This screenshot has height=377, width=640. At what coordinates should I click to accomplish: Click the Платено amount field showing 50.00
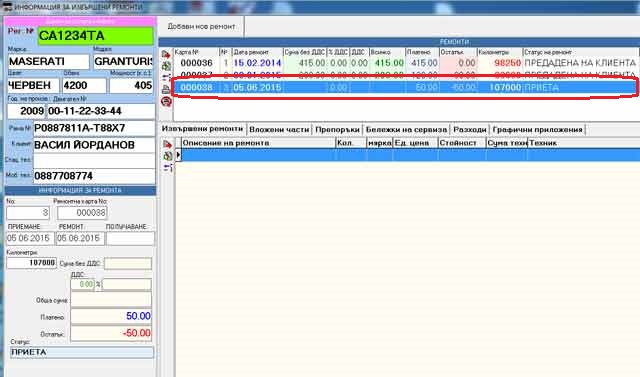pyautogui.click(x=111, y=316)
